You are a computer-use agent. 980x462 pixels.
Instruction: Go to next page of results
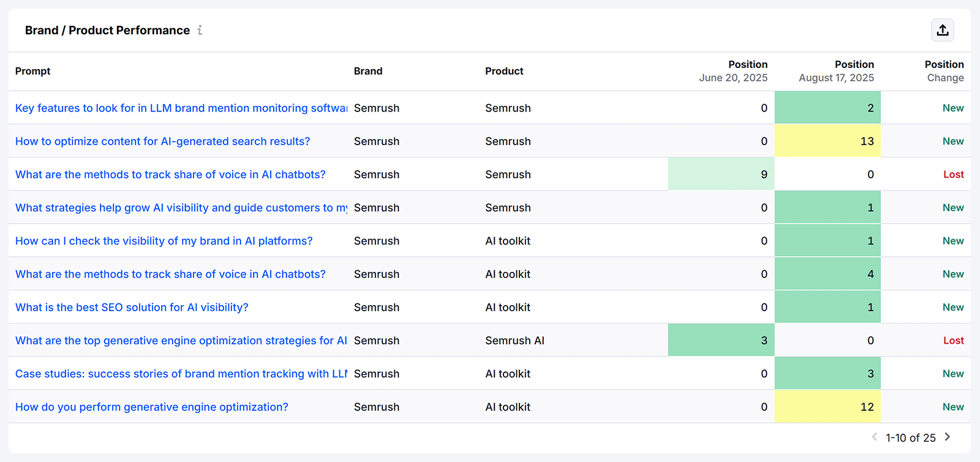coord(948,437)
